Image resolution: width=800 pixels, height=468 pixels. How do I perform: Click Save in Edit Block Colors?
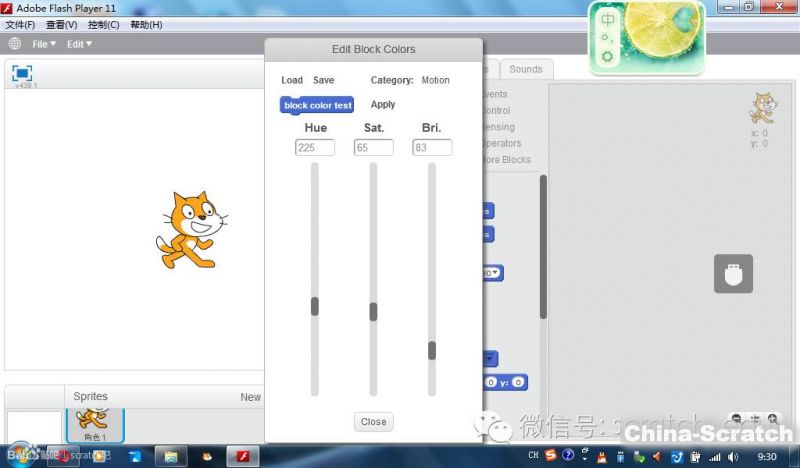pyautogui.click(x=323, y=80)
